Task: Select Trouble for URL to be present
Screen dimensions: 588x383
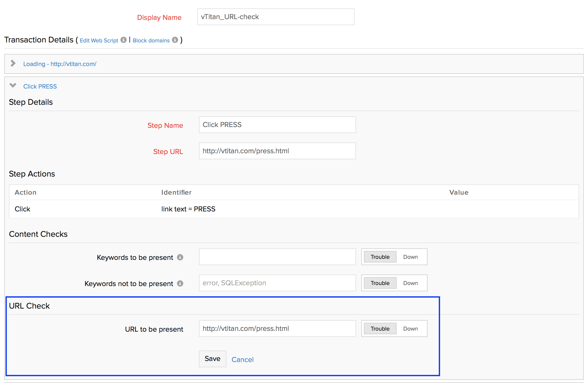Action: tap(380, 329)
